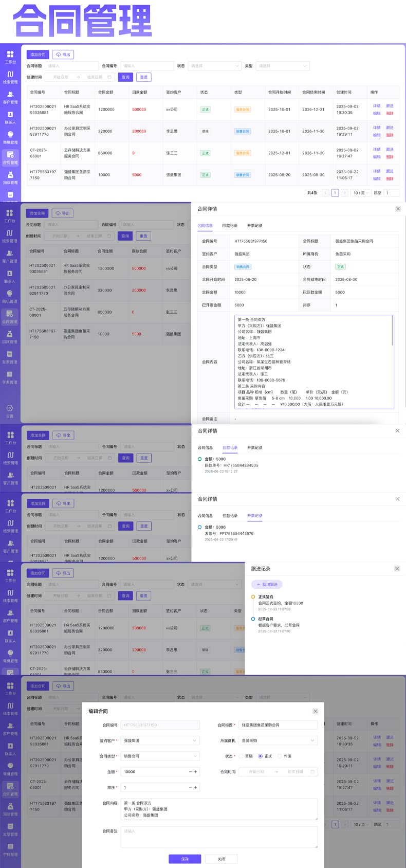The height and width of the screenshot is (868, 406).
Task: Increase 排序 with plus in edit dialog
Action: pyautogui.click(x=195, y=787)
